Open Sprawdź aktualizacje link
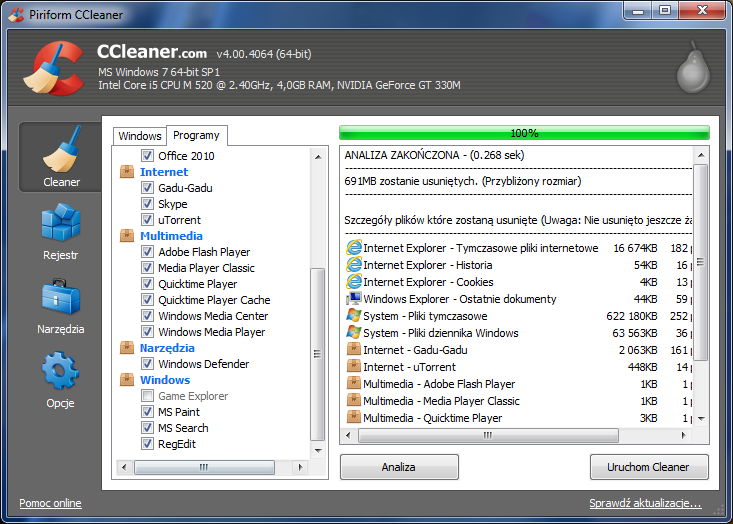Viewport: 733px width, 524px height. (646, 503)
